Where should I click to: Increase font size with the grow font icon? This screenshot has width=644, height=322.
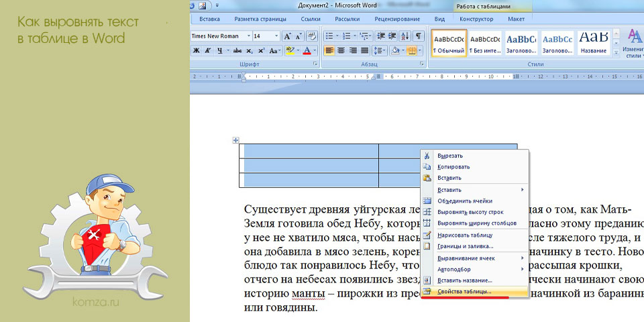[288, 36]
